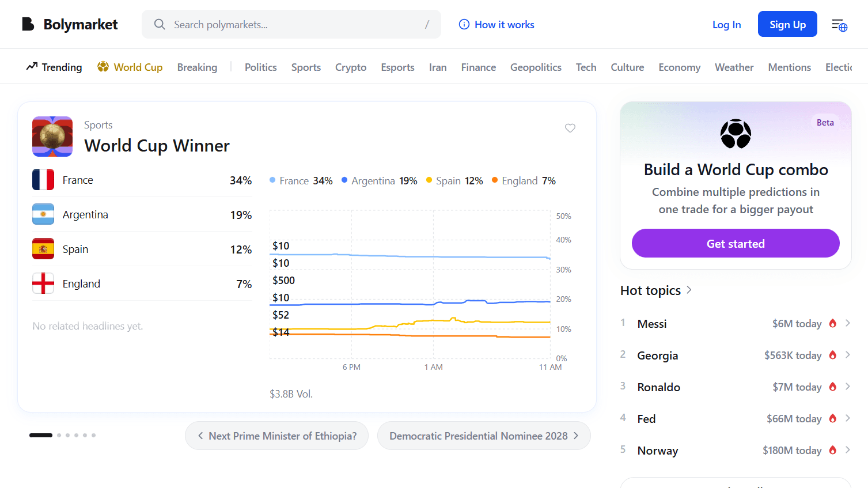
Task: Click the World Cup ball icon in nav
Action: 103,67
